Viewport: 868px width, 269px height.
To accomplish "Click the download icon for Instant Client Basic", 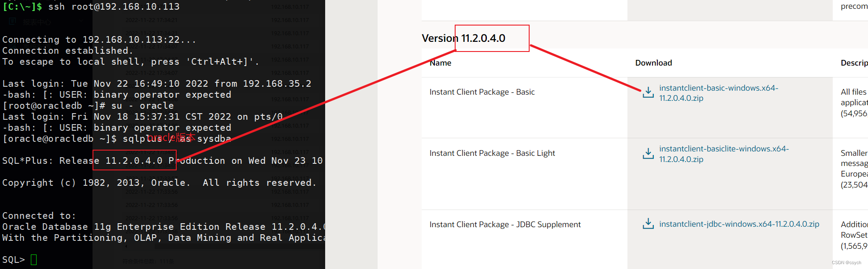I will tap(648, 92).
